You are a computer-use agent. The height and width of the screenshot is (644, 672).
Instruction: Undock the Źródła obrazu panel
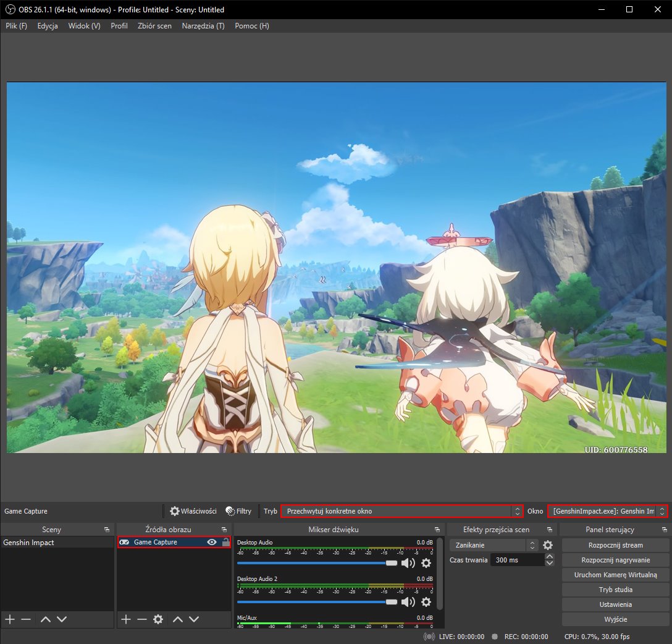pyautogui.click(x=224, y=530)
